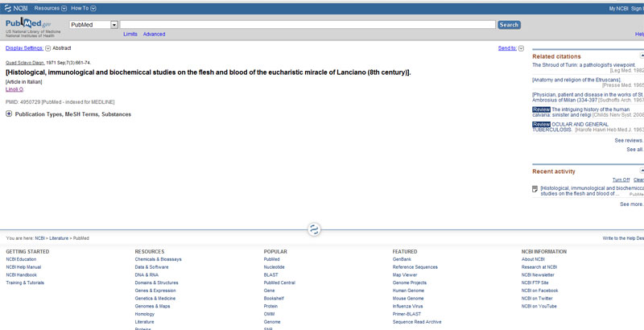Click author link Linoli O
Screen dimensions: 644x330
tap(14, 89)
